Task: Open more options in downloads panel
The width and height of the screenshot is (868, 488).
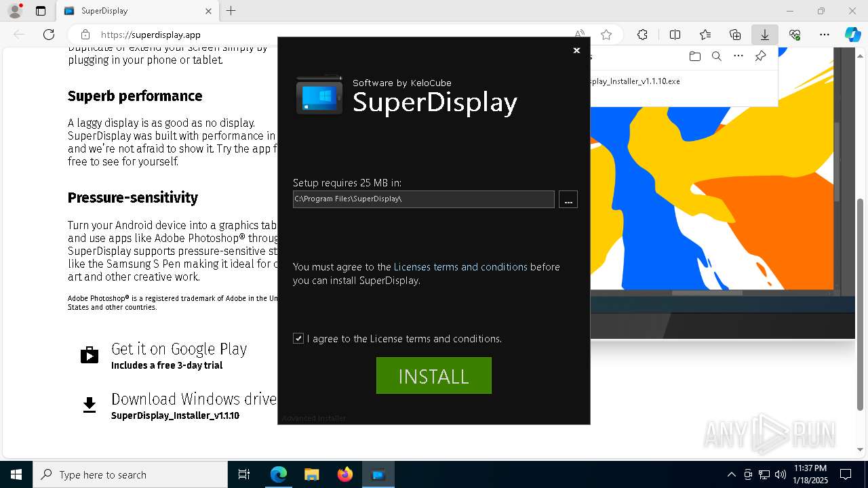Action: click(x=738, y=56)
